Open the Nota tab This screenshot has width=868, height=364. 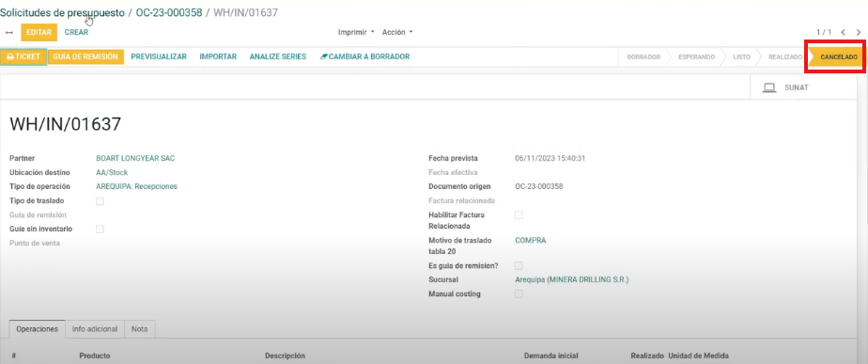click(x=139, y=329)
